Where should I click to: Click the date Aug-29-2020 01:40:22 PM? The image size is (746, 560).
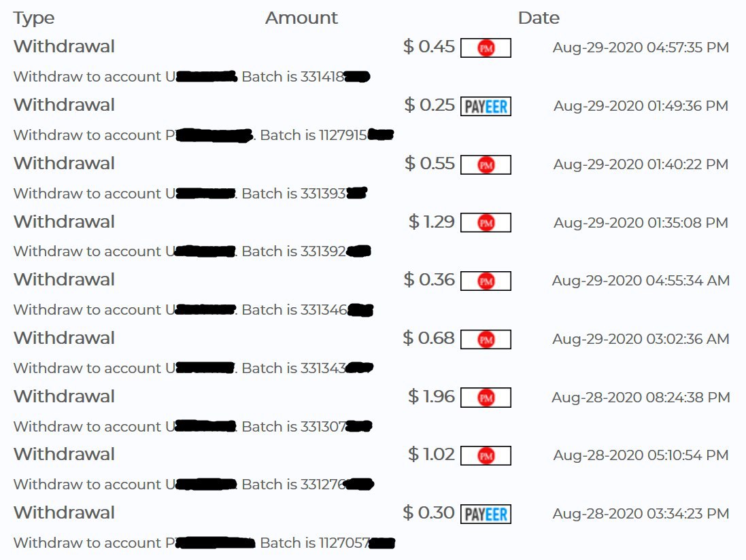[641, 164]
